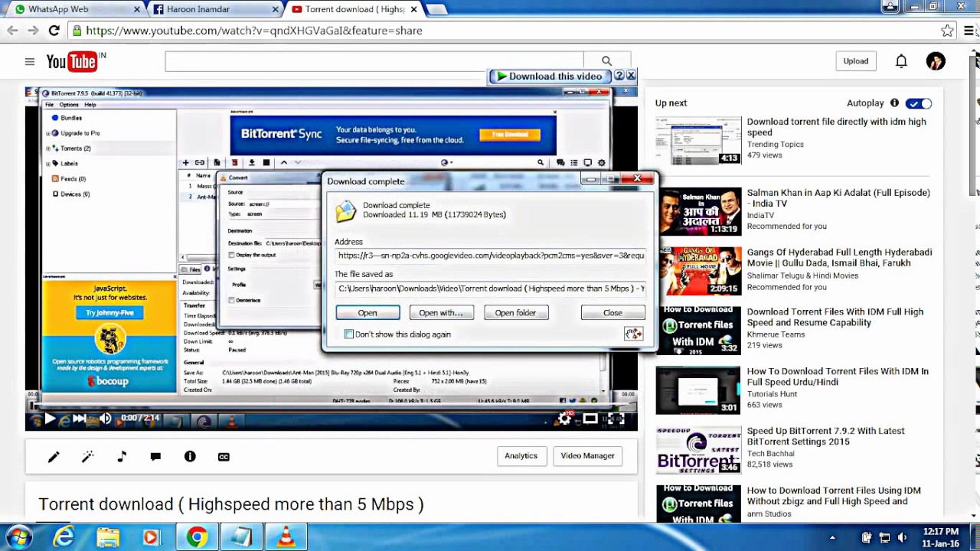Click the Open with... button
Screen dimensions: 980x551
[441, 313]
